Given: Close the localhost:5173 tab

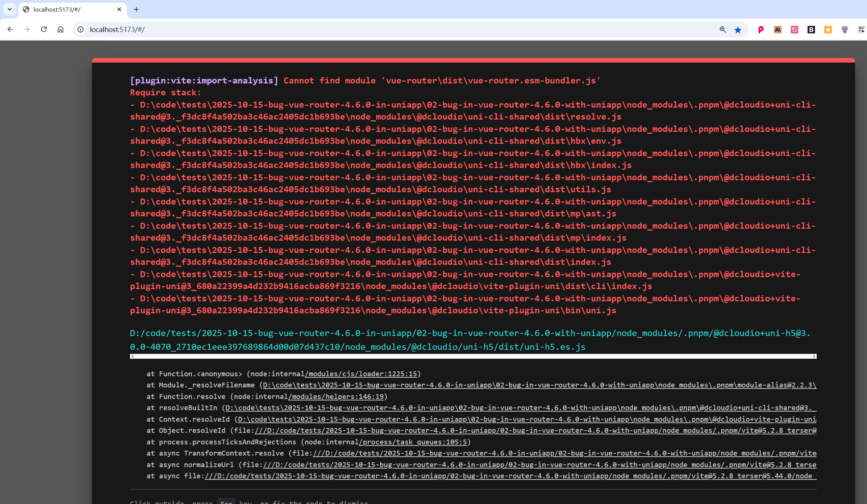Looking at the screenshot, I should pyautogui.click(x=119, y=9).
